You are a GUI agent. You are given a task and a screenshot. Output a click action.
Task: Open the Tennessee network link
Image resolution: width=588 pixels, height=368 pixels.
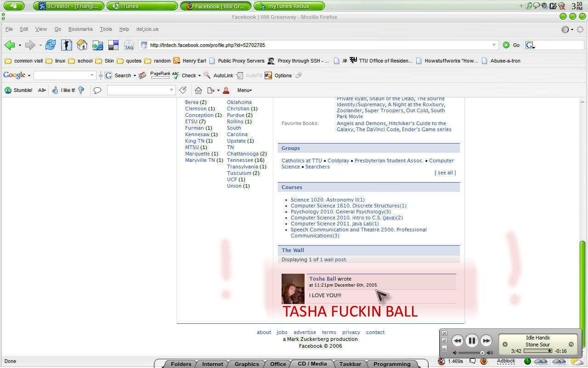pos(240,160)
